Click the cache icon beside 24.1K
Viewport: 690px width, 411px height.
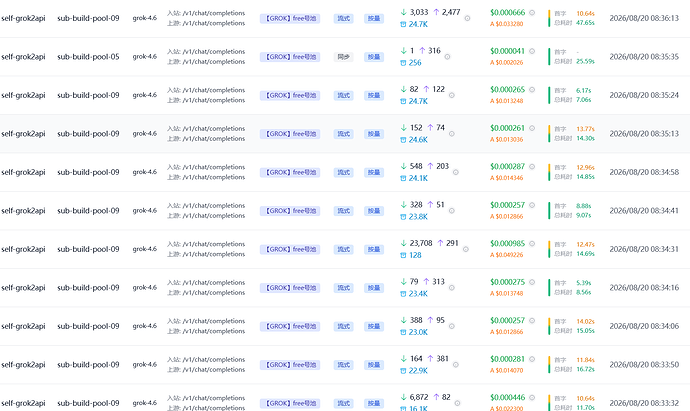tap(403, 178)
